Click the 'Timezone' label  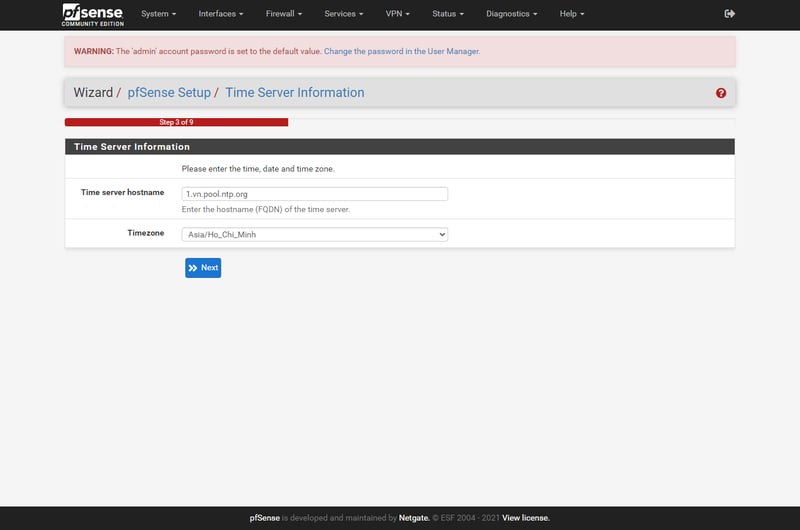[x=145, y=233]
